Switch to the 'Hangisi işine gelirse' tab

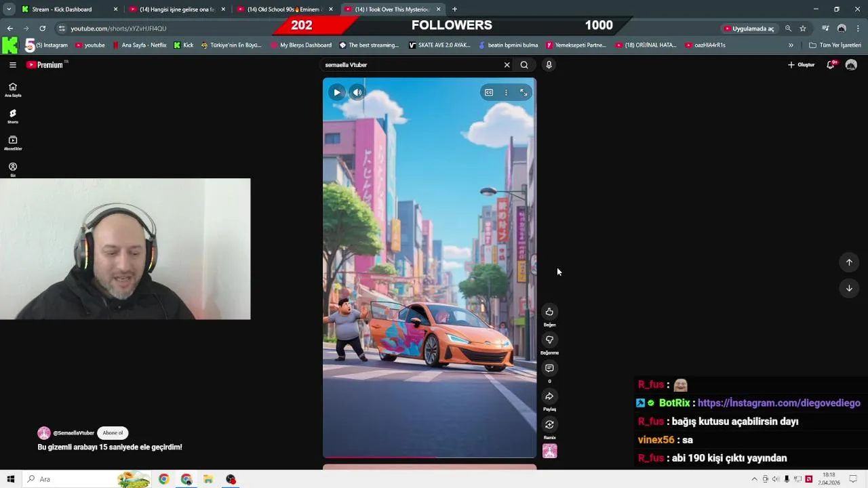click(178, 9)
